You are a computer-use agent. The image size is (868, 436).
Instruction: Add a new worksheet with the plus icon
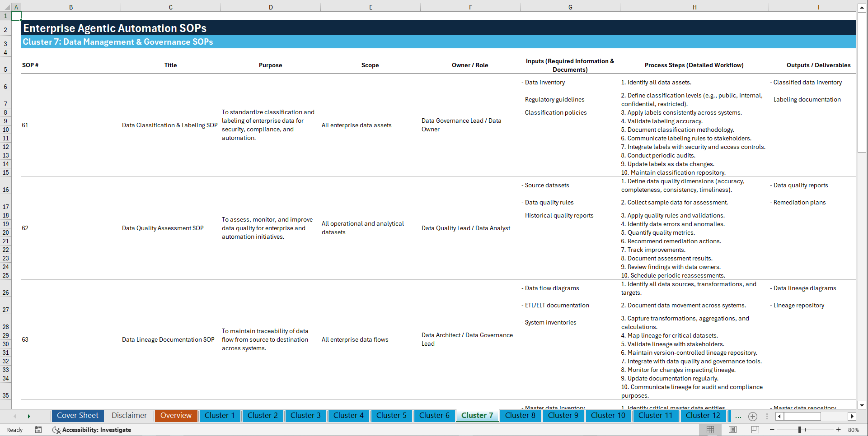coord(752,417)
